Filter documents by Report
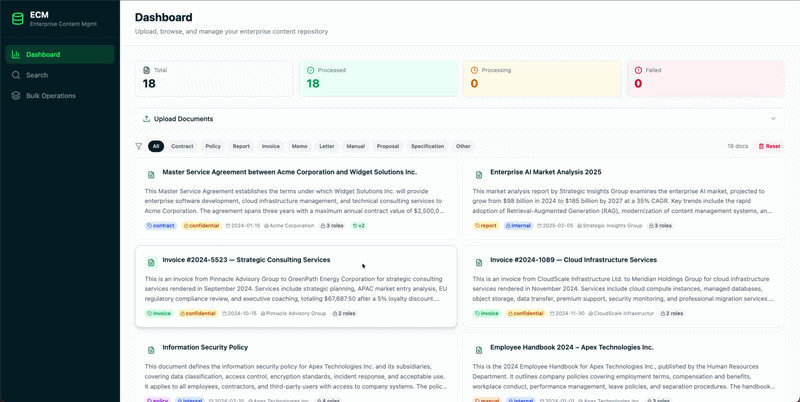Viewport: 800px width, 402px height. tap(241, 146)
